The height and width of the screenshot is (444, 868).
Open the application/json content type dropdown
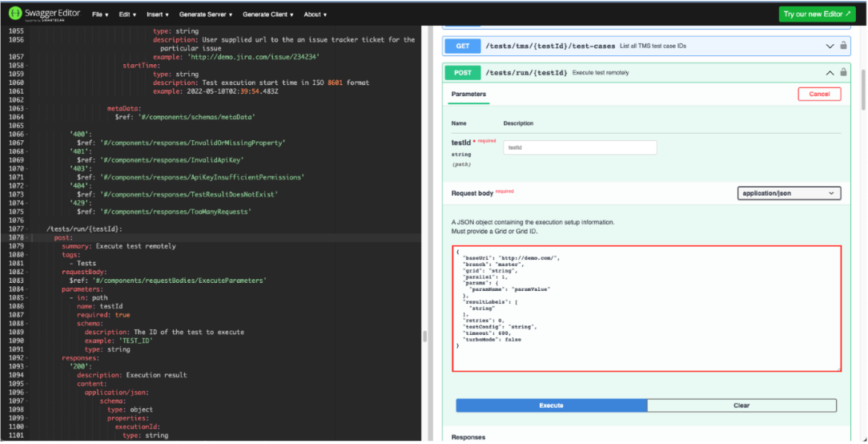click(789, 193)
